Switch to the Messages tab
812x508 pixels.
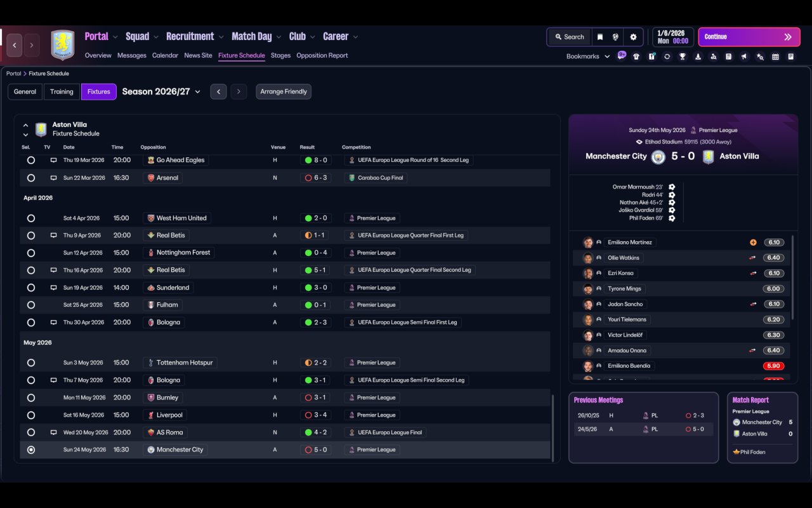point(132,56)
